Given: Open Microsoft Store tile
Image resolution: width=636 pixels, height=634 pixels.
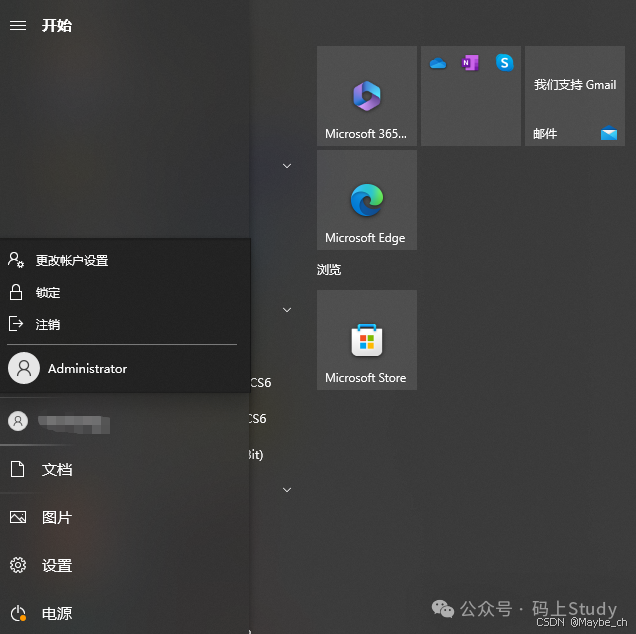Looking at the screenshot, I should point(367,340).
